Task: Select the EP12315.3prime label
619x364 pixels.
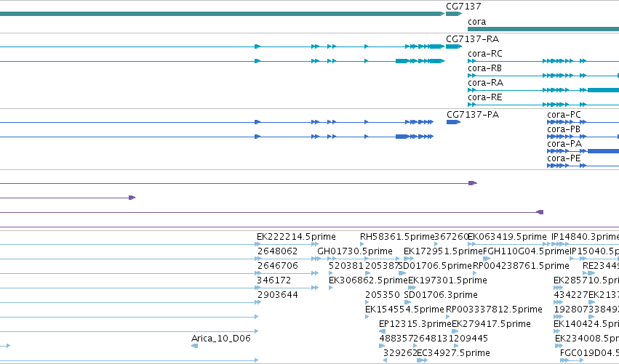Action: click(415, 324)
